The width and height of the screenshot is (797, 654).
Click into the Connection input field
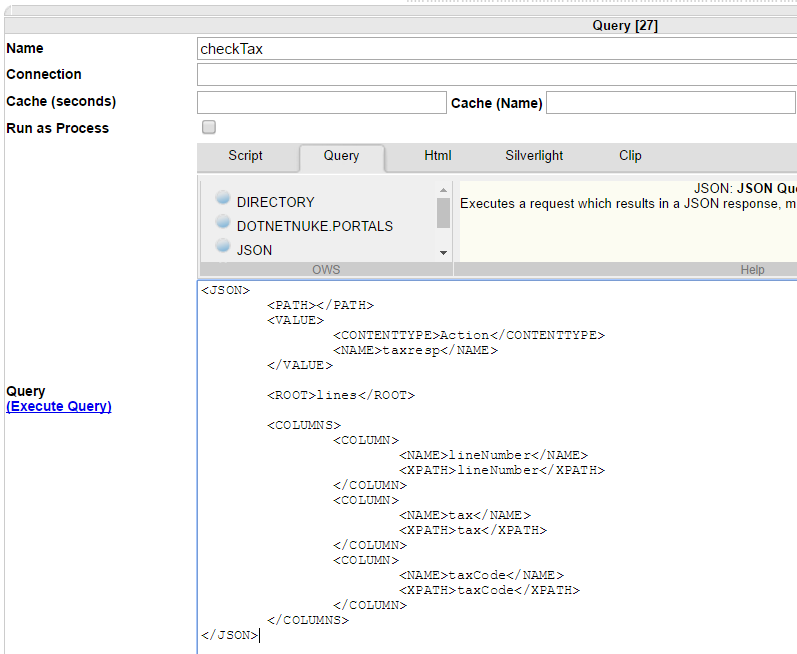(x=496, y=75)
